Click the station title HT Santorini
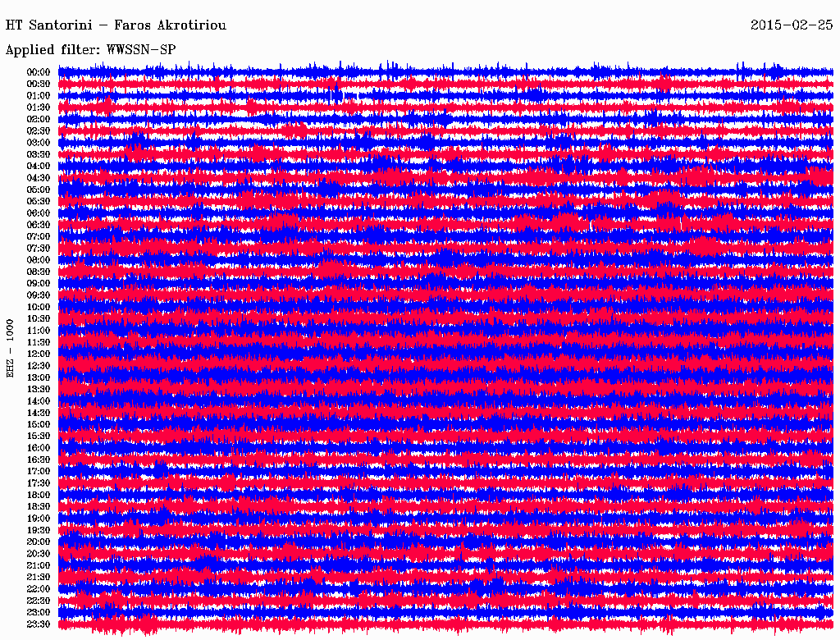Screen dimensions: 840x640 point(48,25)
